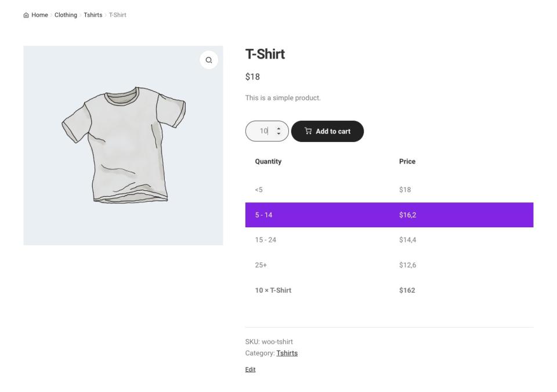The width and height of the screenshot is (557, 392).
Task: Click the Edit link
Action: coord(250,369)
